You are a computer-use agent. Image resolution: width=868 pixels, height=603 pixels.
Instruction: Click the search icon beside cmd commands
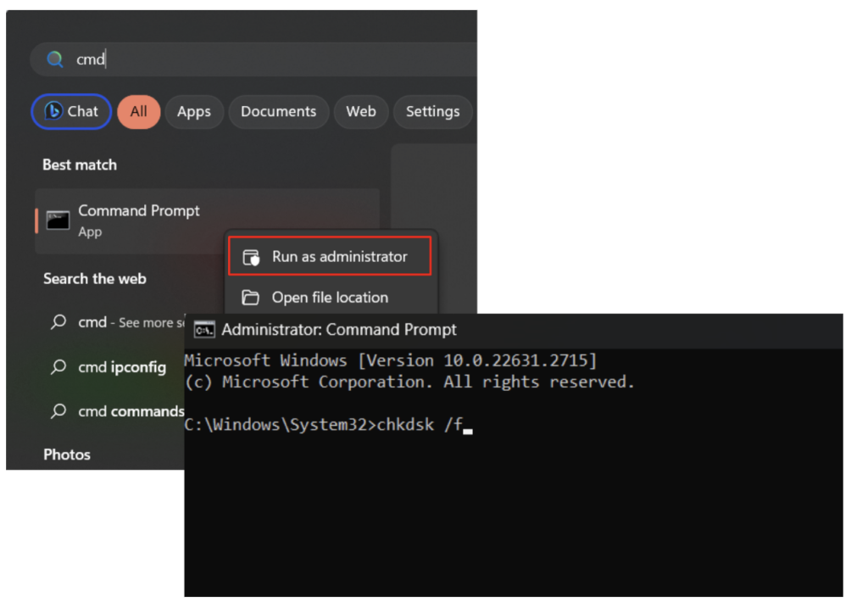tap(58, 411)
